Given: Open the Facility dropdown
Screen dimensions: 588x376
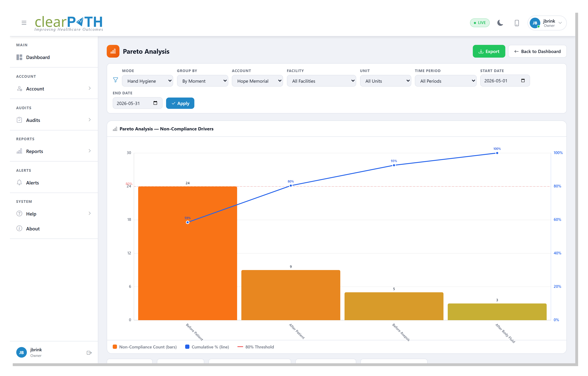Looking at the screenshot, I should point(321,81).
